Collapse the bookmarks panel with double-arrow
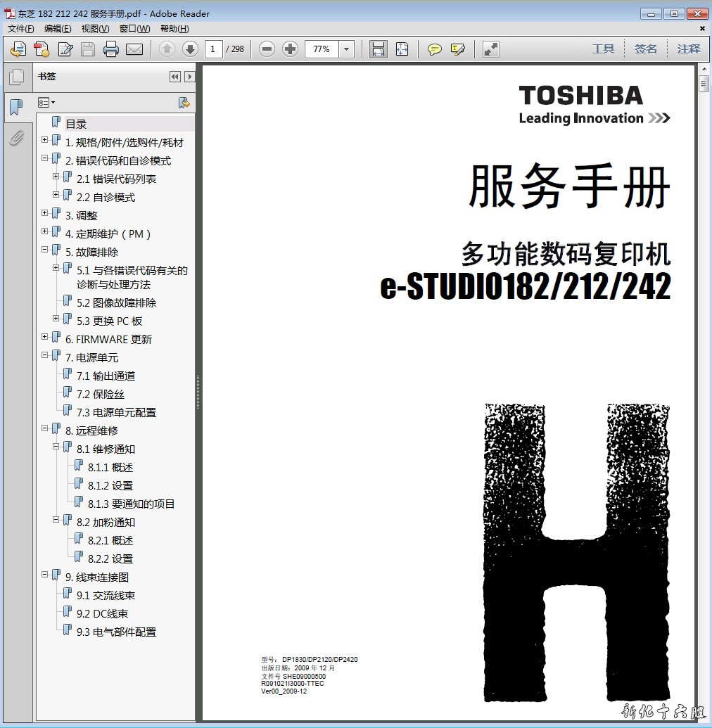Screen dimensions: 712x728 175,77
